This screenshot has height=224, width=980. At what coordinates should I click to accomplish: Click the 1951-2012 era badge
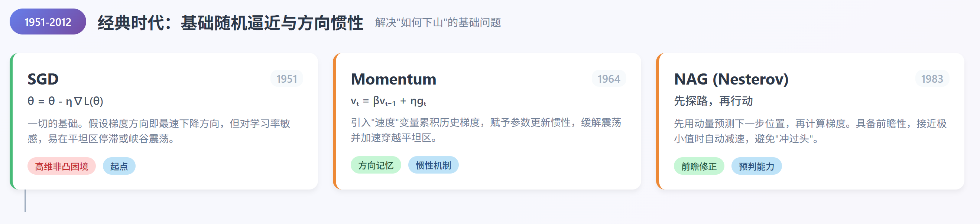(48, 22)
